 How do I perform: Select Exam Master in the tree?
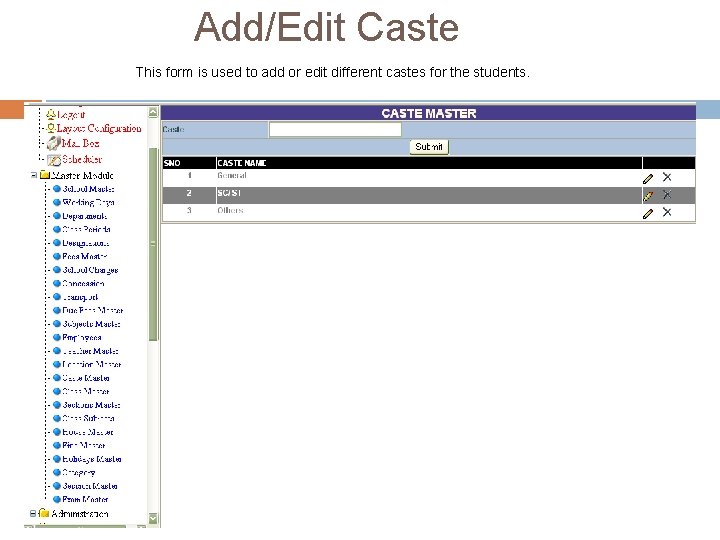[x=85, y=499]
